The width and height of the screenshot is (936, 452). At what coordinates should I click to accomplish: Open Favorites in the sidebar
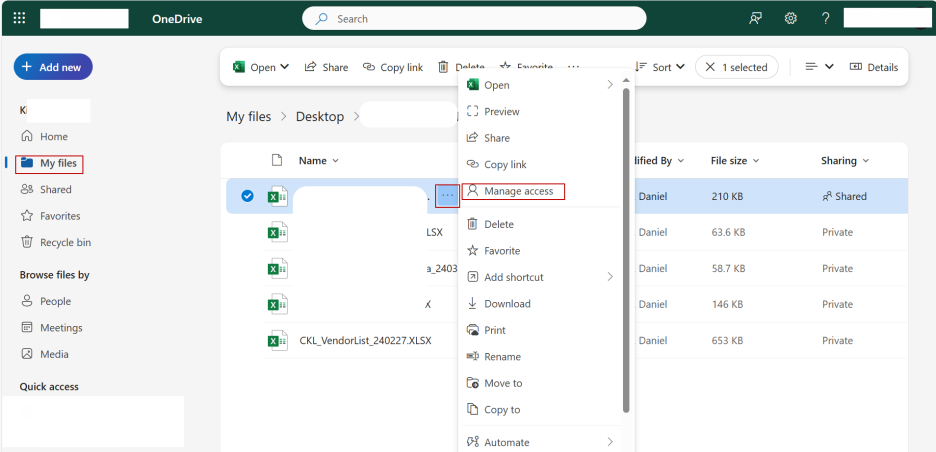pos(50,216)
